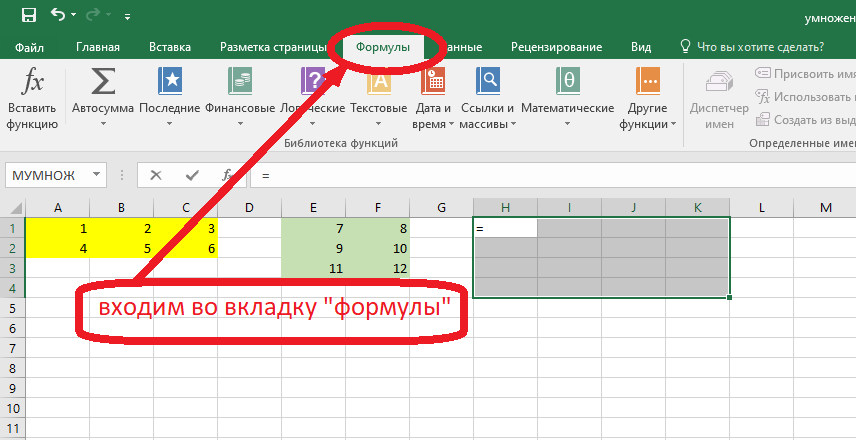Expand the Математические dropdown arrow

tap(568, 124)
